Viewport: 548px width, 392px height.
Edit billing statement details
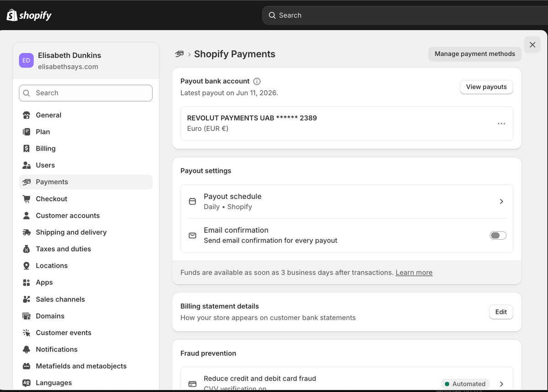pyautogui.click(x=501, y=312)
